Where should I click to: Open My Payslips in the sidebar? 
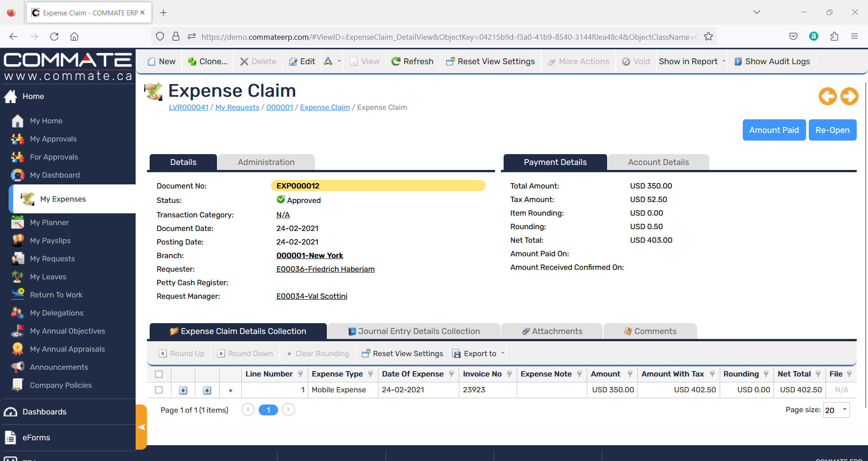50,240
